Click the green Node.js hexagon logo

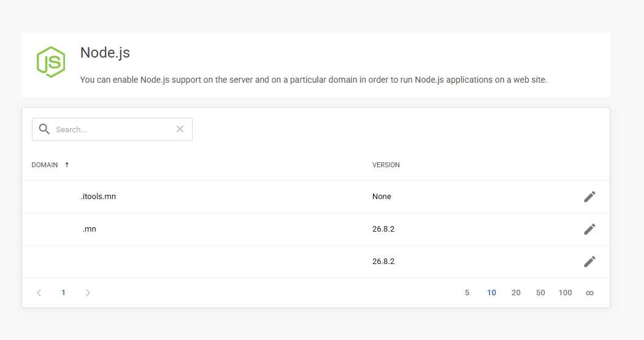pos(51,62)
